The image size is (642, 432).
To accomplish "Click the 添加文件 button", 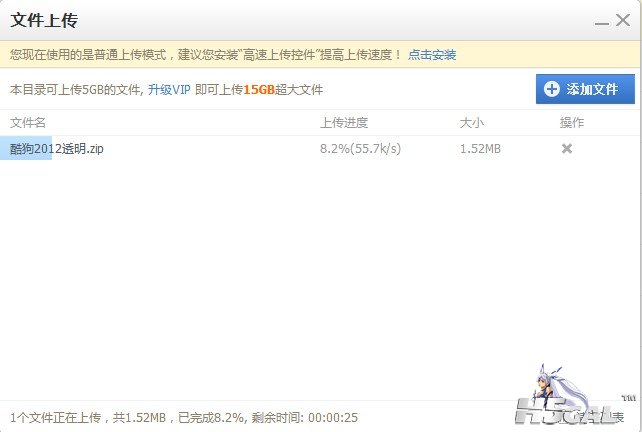I will 585,89.
